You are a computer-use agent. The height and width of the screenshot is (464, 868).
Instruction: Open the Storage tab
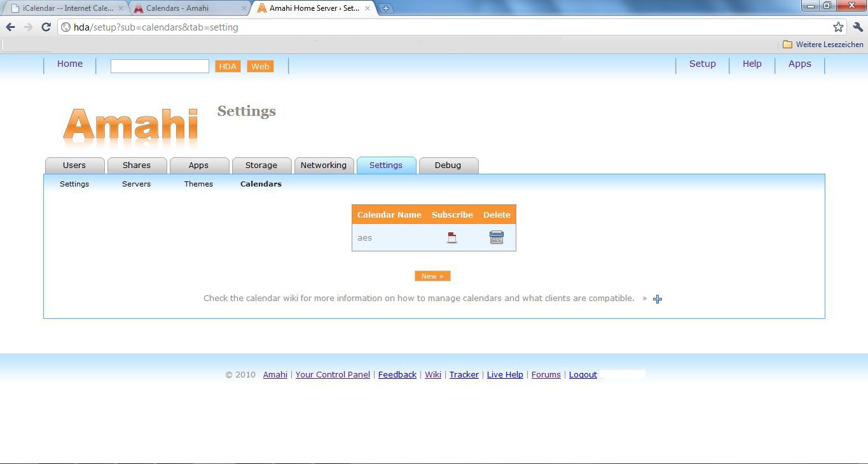pos(261,165)
